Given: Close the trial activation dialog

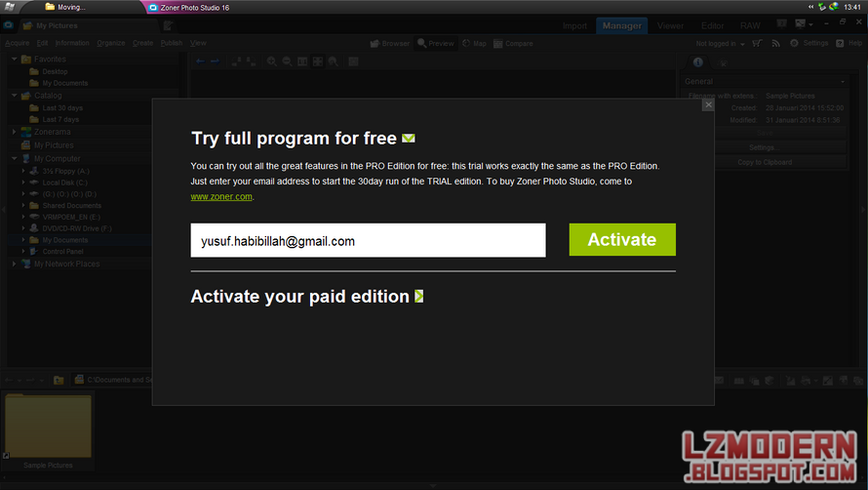Looking at the screenshot, I should pyautogui.click(x=708, y=104).
